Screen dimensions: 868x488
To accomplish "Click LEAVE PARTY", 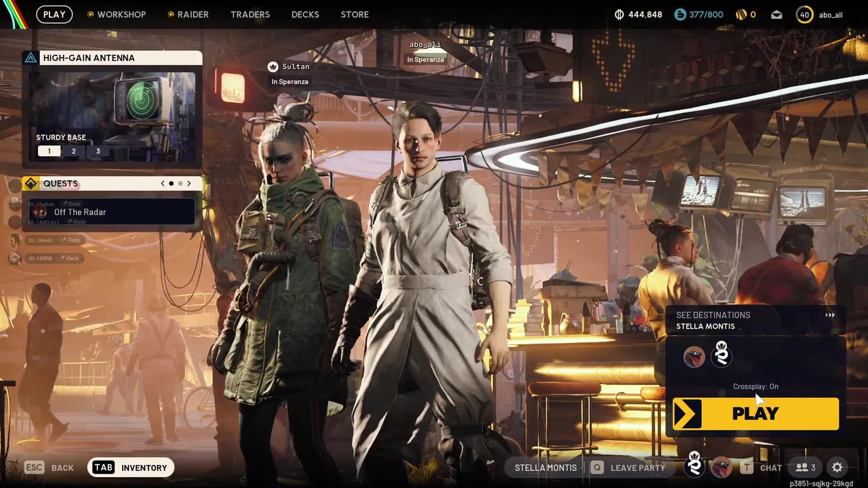I will (x=637, y=468).
